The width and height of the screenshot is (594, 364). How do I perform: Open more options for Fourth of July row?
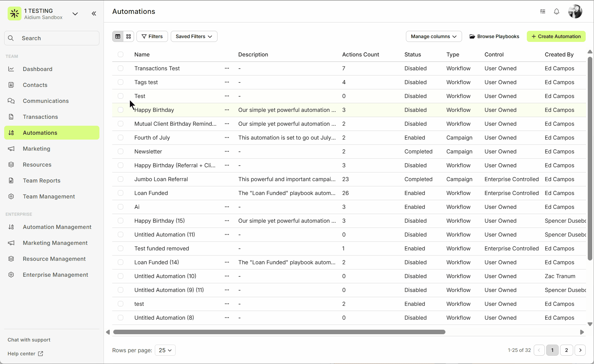(227, 137)
